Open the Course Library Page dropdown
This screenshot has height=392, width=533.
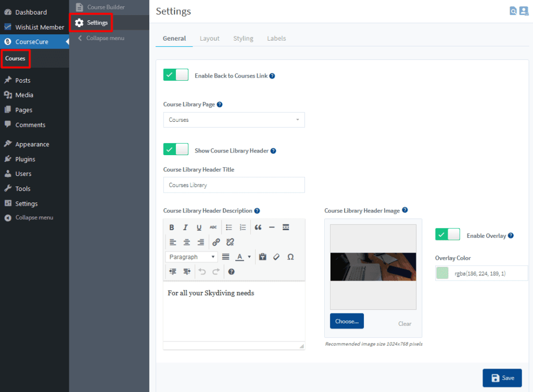(x=234, y=120)
